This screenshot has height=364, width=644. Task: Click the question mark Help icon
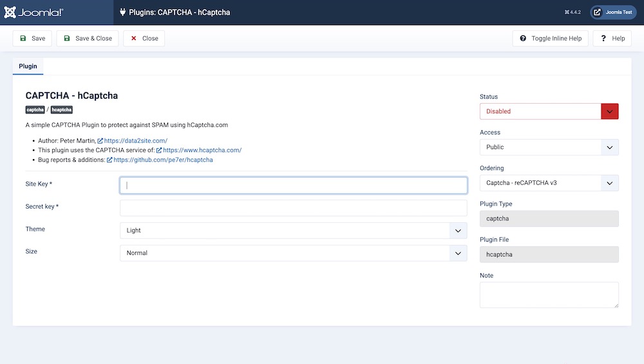[x=603, y=39]
